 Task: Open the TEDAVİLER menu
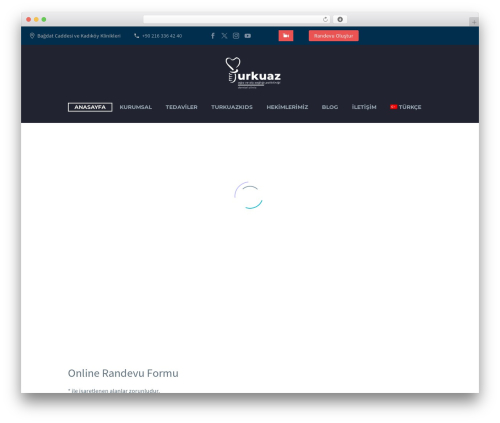[182, 107]
